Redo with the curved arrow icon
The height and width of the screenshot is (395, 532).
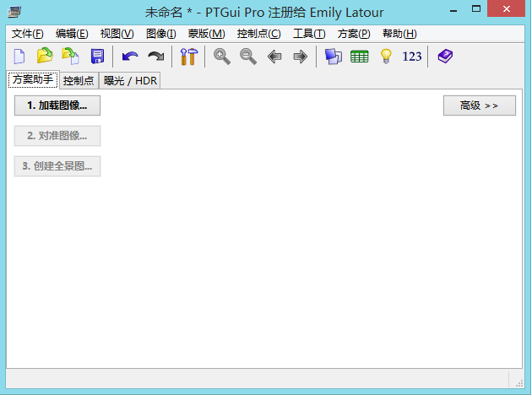coord(156,57)
